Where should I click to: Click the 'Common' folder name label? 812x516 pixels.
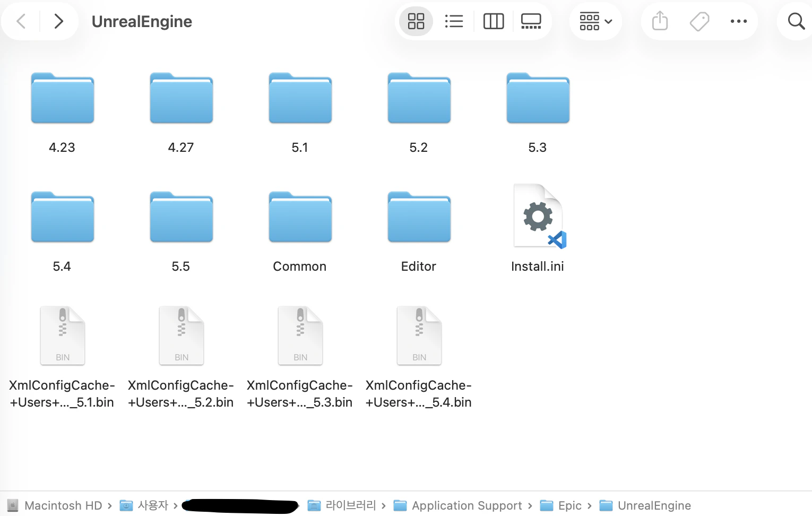pos(300,266)
